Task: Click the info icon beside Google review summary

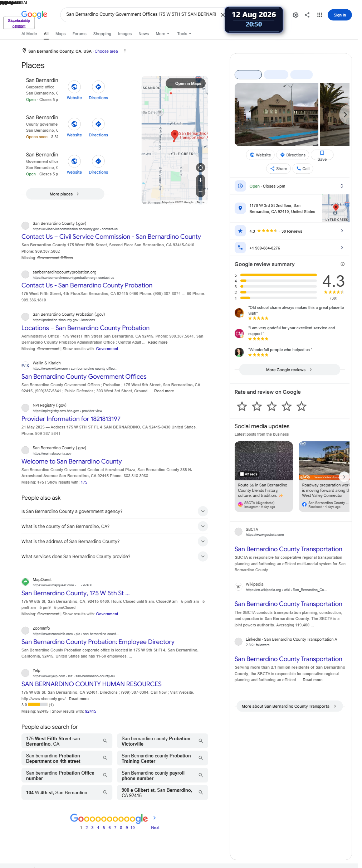Action: (x=342, y=264)
